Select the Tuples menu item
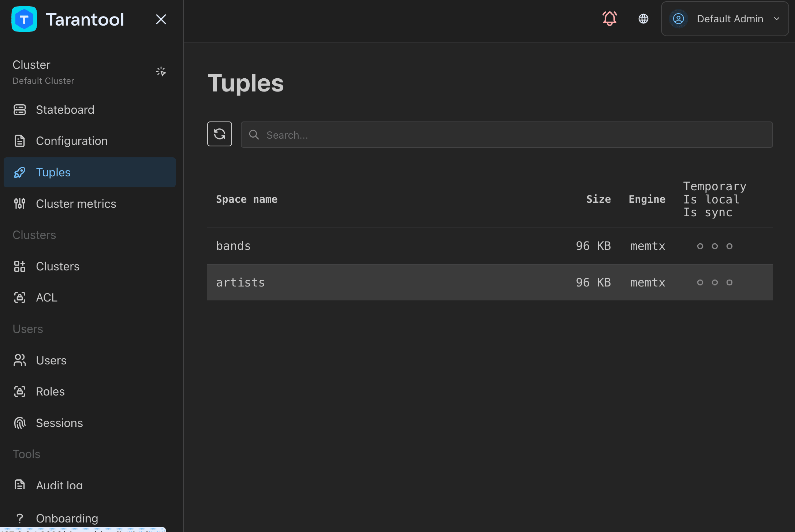 [90, 172]
